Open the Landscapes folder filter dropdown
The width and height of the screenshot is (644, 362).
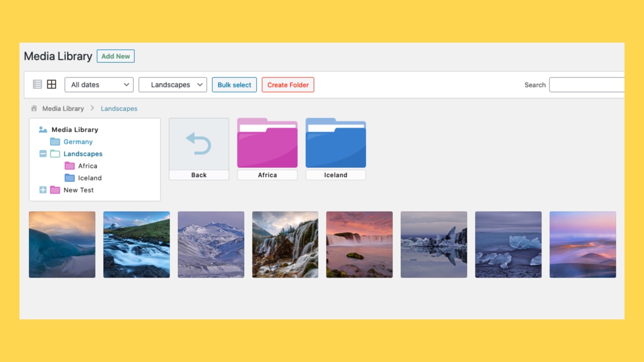click(x=173, y=84)
